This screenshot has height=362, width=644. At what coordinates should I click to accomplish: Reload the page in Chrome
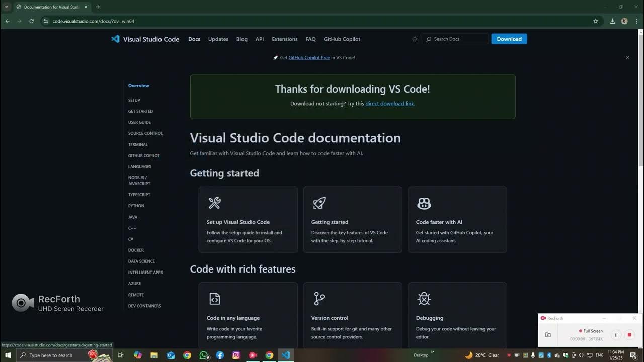click(x=31, y=21)
